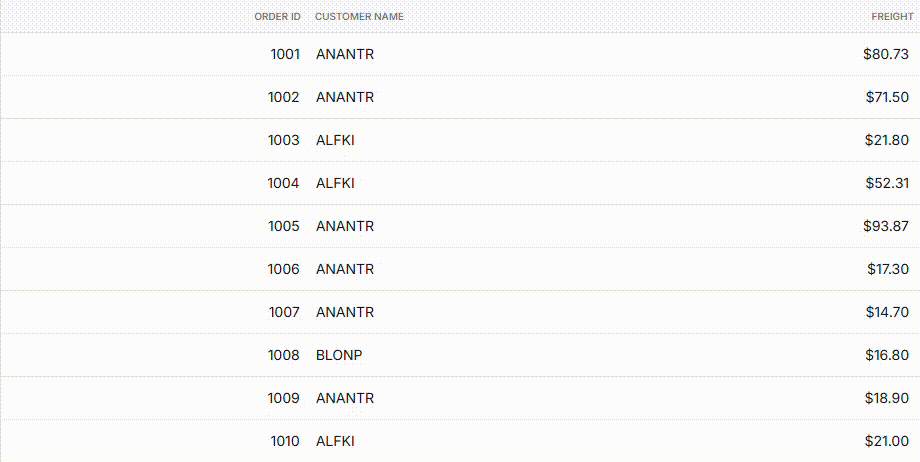
Task: Sort grid by Freight column header
Action: [x=892, y=17]
